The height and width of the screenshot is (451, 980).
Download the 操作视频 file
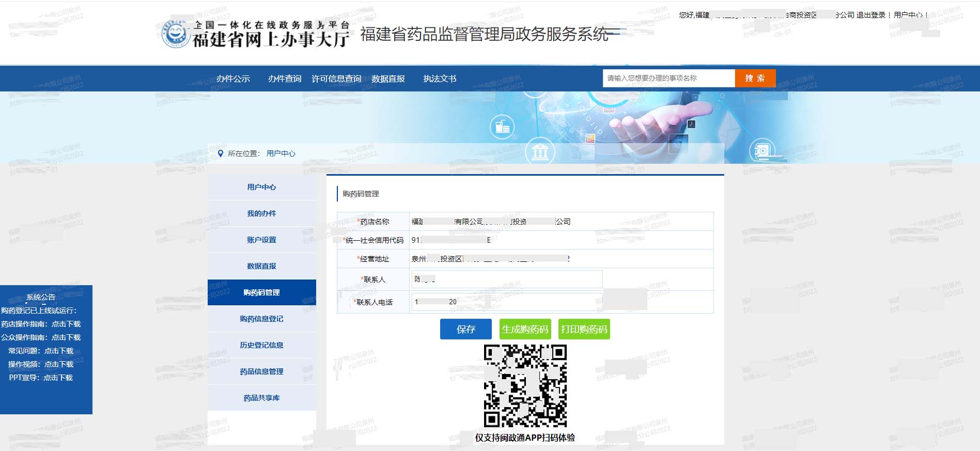pyautogui.click(x=59, y=364)
